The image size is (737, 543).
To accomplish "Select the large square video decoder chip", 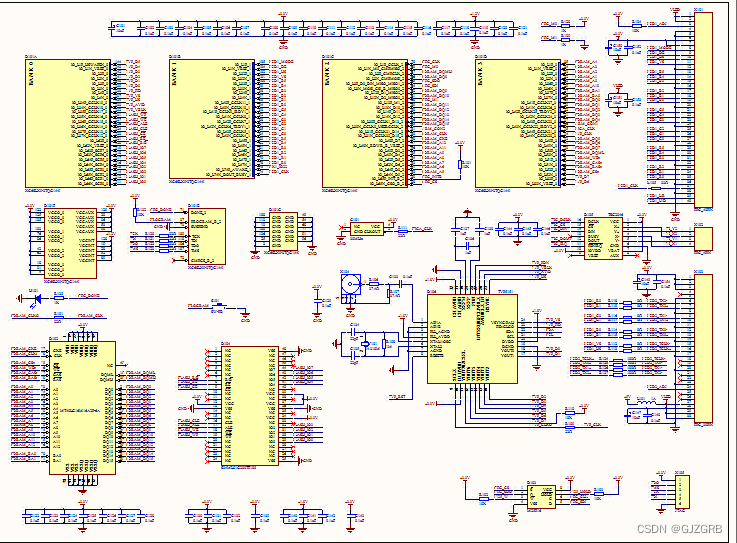I will pos(472,338).
